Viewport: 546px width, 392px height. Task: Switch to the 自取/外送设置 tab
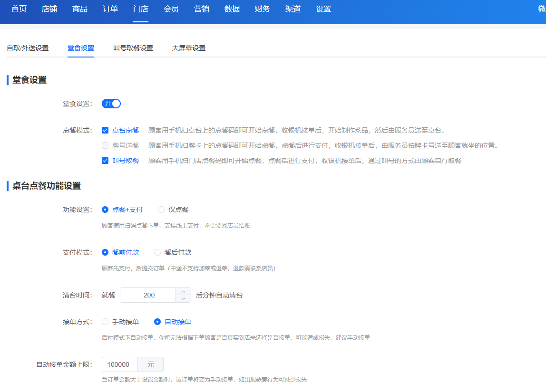pyautogui.click(x=28, y=48)
